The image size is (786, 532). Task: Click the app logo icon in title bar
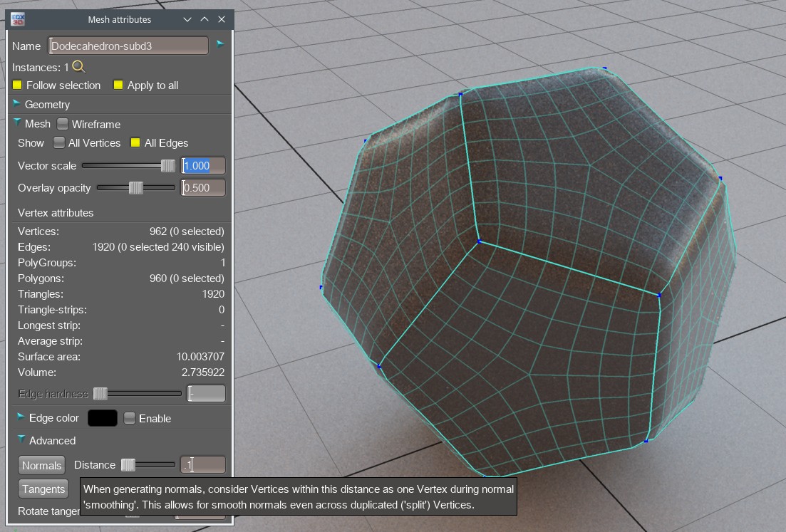pyautogui.click(x=19, y=19)
